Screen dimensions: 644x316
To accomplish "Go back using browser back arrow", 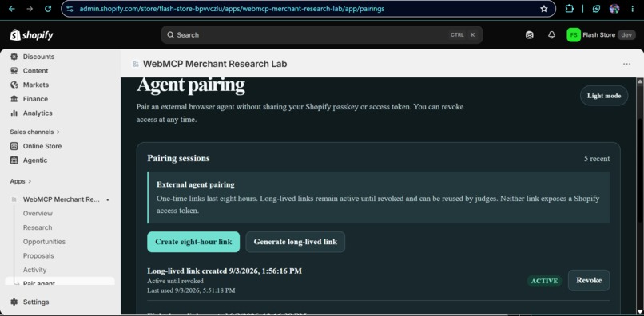I will click(x=11, y=9).
